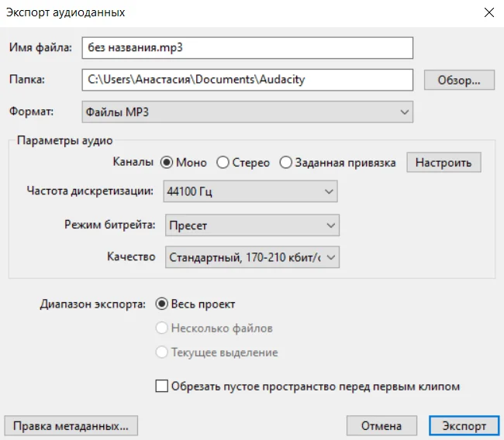
Task: Click the "Параметры аудио" group title
Action: pos(65,141)
